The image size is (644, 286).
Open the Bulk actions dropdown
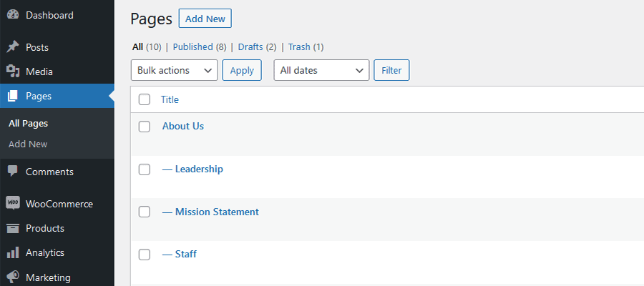pyautogui.click(x=175, y=70)
